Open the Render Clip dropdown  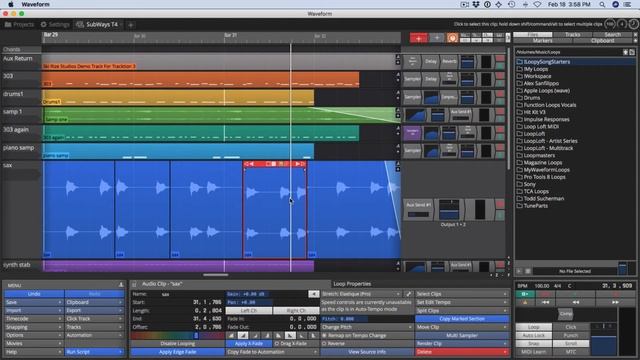click(462, 344)
